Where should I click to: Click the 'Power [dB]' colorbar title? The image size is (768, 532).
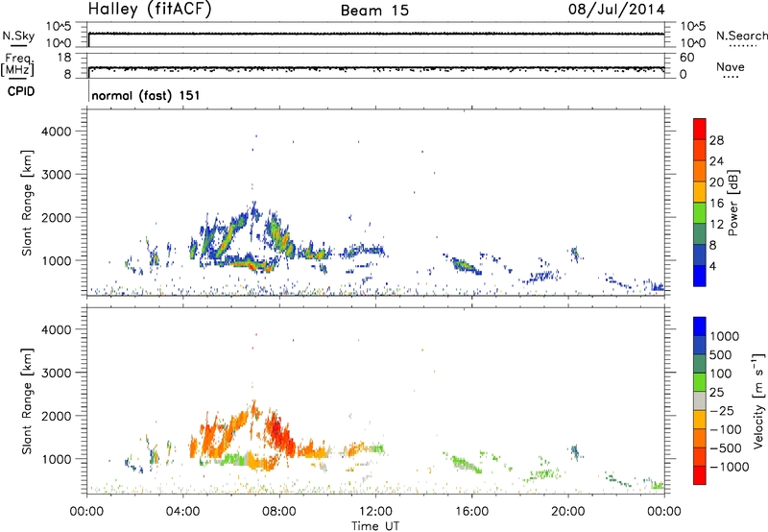(x=732, y=203)
